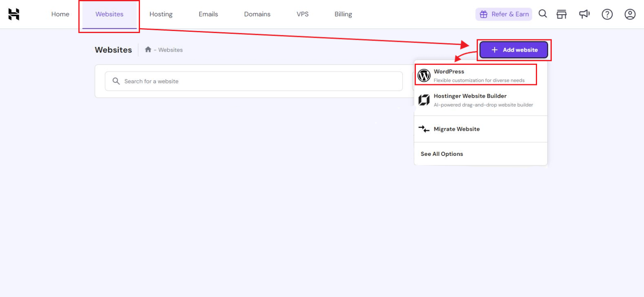Click the WordPress logo icon
This screenshot has height=297, width=644.
coord(424,75)
